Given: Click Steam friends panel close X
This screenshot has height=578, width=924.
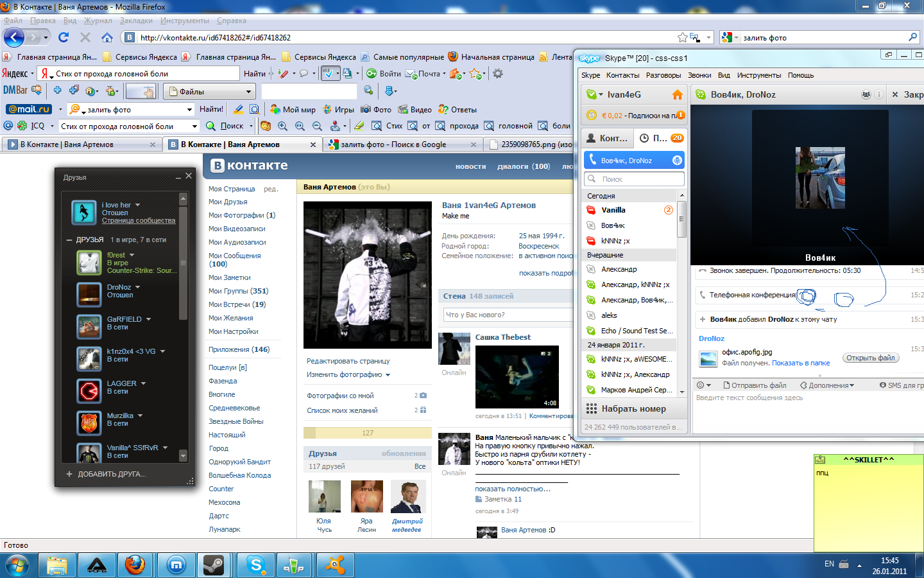Looking at the screenshot, I should tap(189, 175).
